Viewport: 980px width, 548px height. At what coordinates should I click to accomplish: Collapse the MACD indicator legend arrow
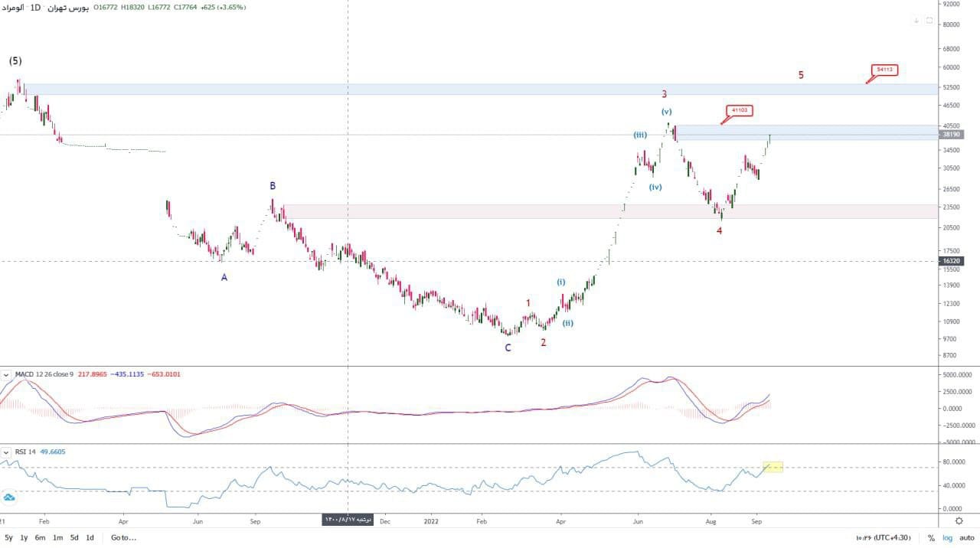[7, 374]
